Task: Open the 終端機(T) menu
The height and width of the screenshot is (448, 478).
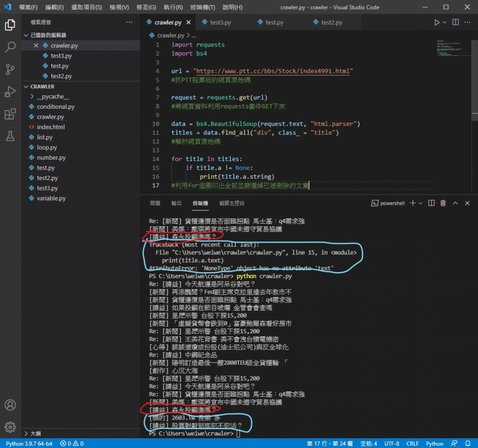Action: pos(203,7)
